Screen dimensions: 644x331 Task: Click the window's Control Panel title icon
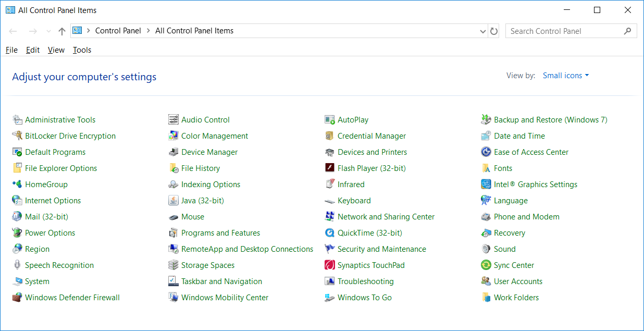point(10,10)
